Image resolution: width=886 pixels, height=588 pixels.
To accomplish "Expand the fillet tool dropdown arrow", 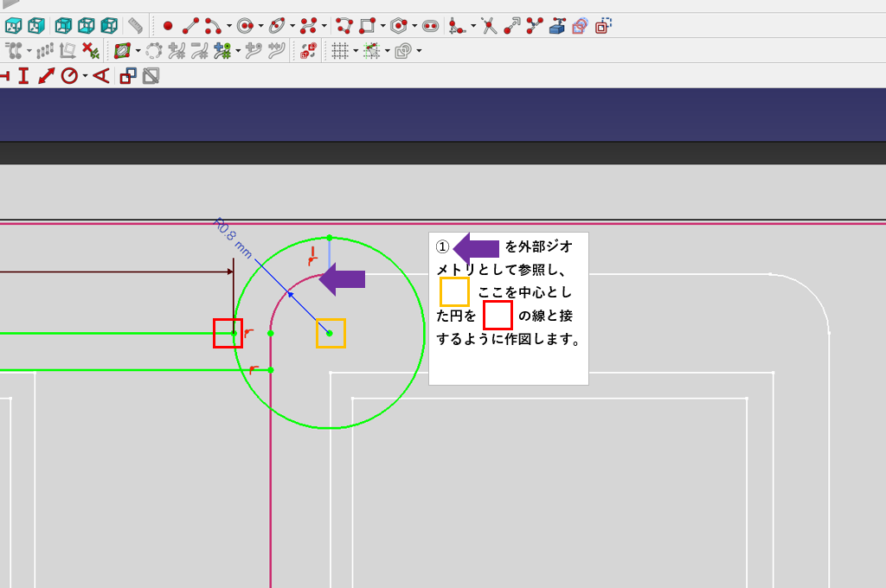I will pos(473,26).
